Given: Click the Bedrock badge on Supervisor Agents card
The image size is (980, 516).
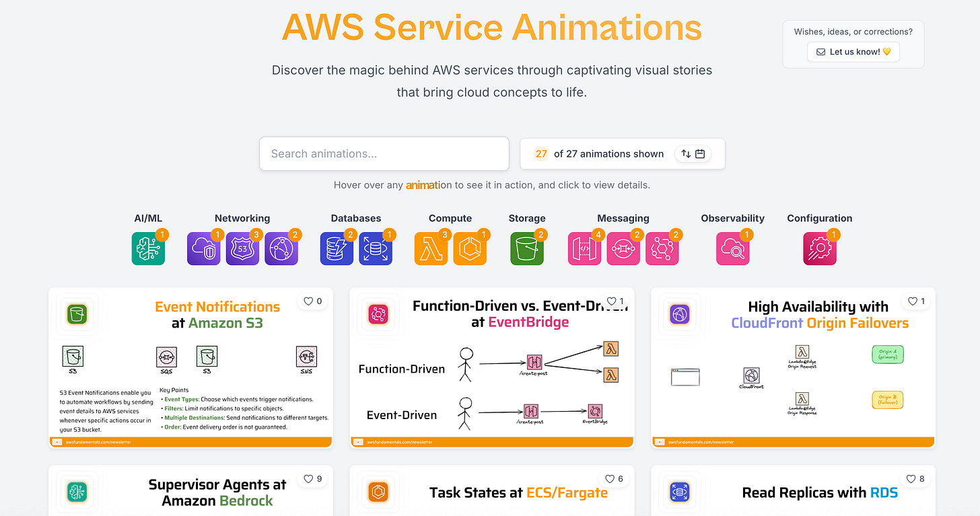Looking at the screenshot, I should (77, 491).
